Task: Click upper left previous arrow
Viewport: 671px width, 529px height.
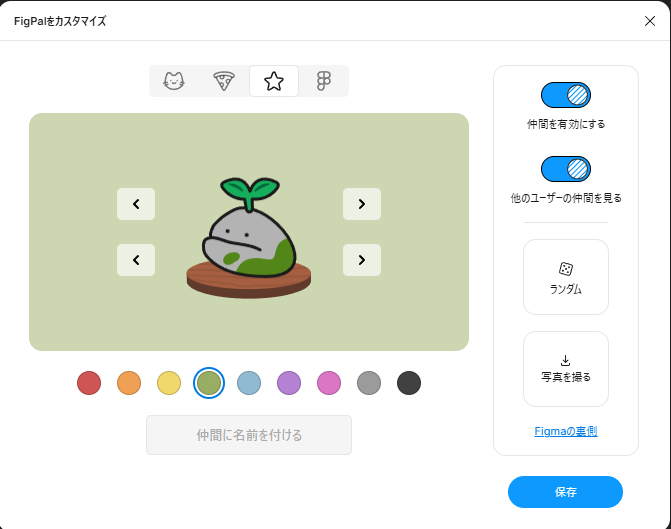Action: (x=136, y=204)
